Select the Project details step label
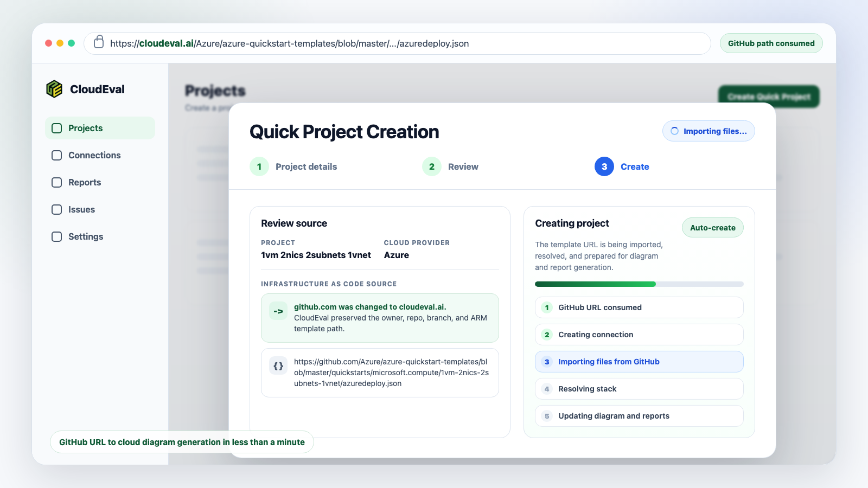Screen dimensions: 868x488 pyautogui.click(x=306, y=166)
